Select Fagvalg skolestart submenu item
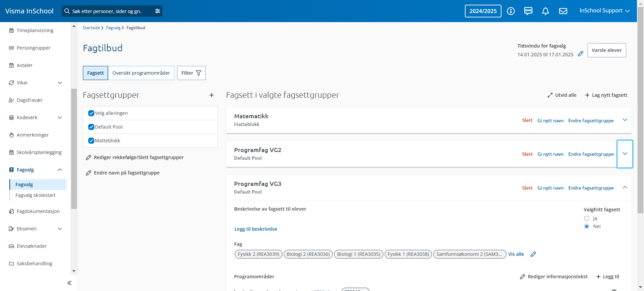Image resolution: width=644 pixels, height=291 pixels. click(x=36, y=195)
